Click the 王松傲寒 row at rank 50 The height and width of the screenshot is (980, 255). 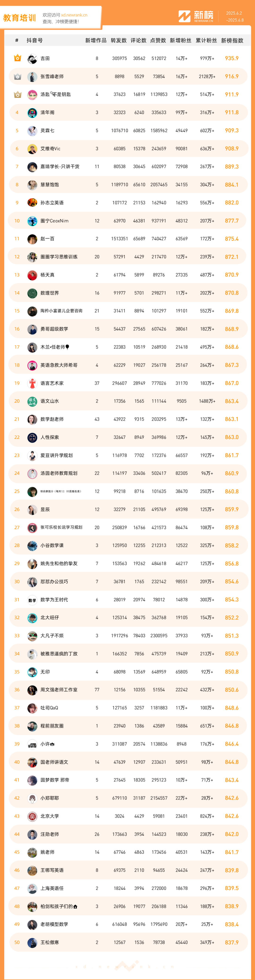128,942
